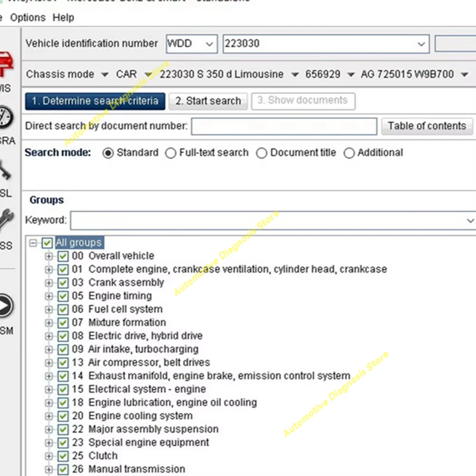Select 18 Engine lubrication row text
Screen dimensions: 476x476
coord(164,403)
